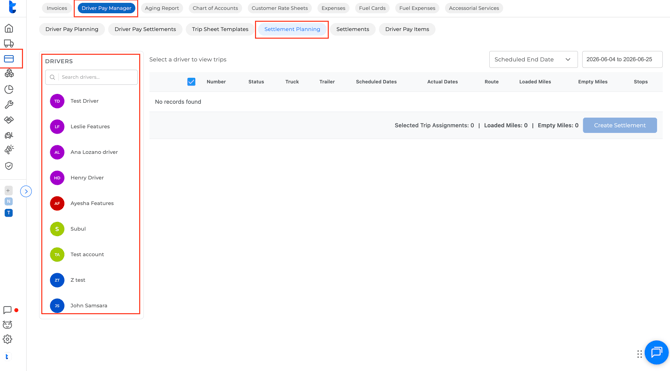Select the N workspace badge
This screenshot has height=371, width=670.
(9, 201)
